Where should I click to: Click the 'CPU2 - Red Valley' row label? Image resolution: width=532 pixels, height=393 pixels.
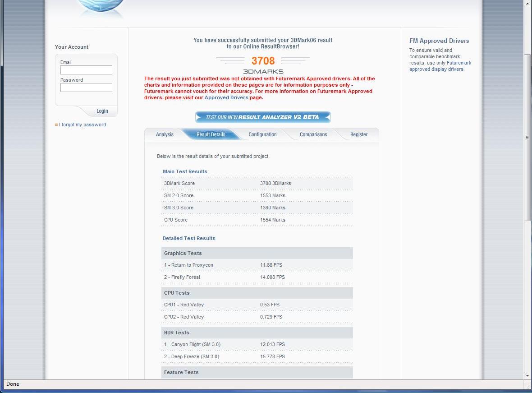pos(184,317)
